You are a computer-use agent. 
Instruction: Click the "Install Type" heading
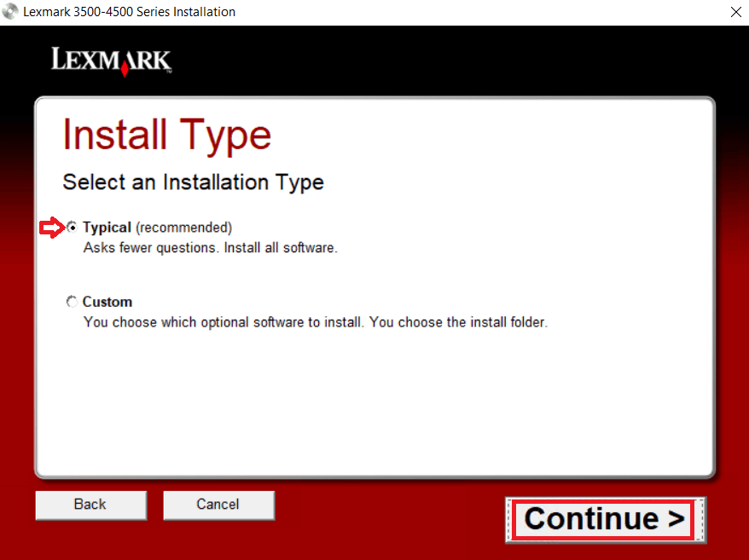pos(166,136)
